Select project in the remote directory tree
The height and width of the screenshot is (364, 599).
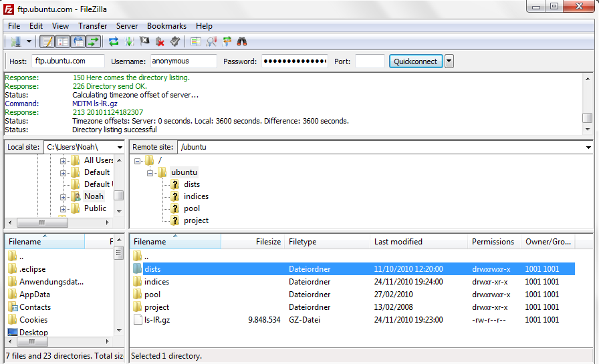tap(196, 220)
